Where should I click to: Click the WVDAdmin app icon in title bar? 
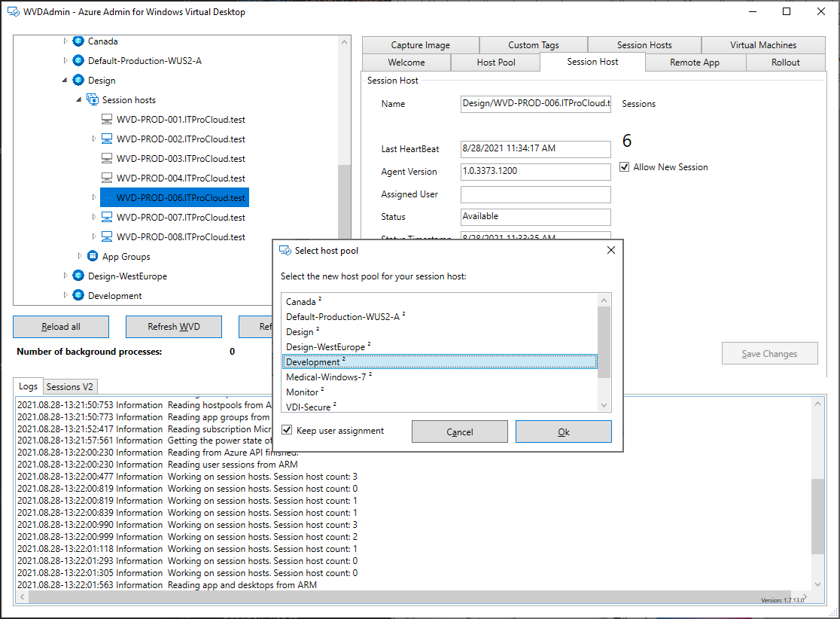14,12
